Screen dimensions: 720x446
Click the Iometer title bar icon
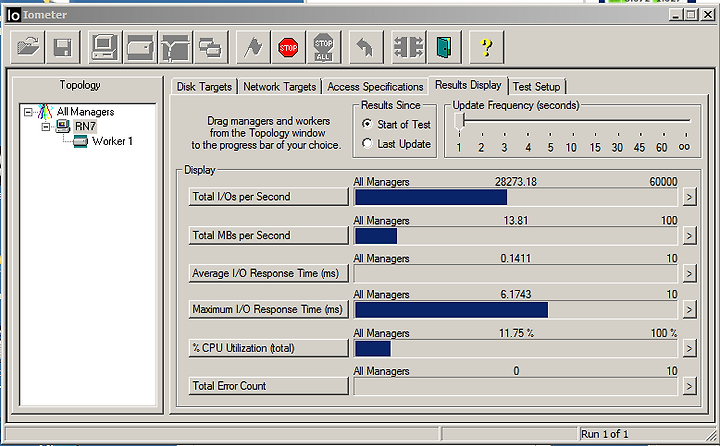pyautogui.click(x=13, y=15)
